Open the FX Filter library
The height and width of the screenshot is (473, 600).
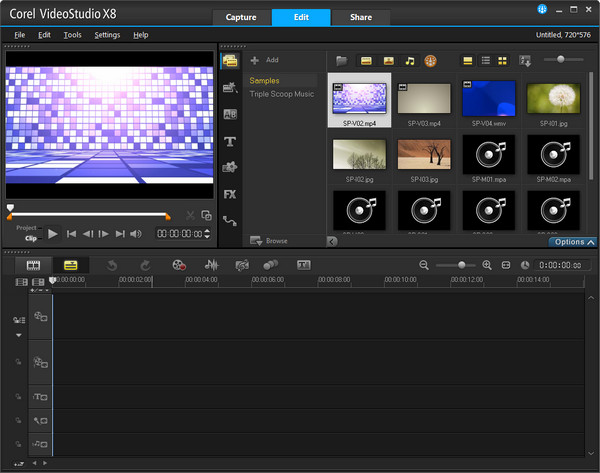[x=230, y=193]
